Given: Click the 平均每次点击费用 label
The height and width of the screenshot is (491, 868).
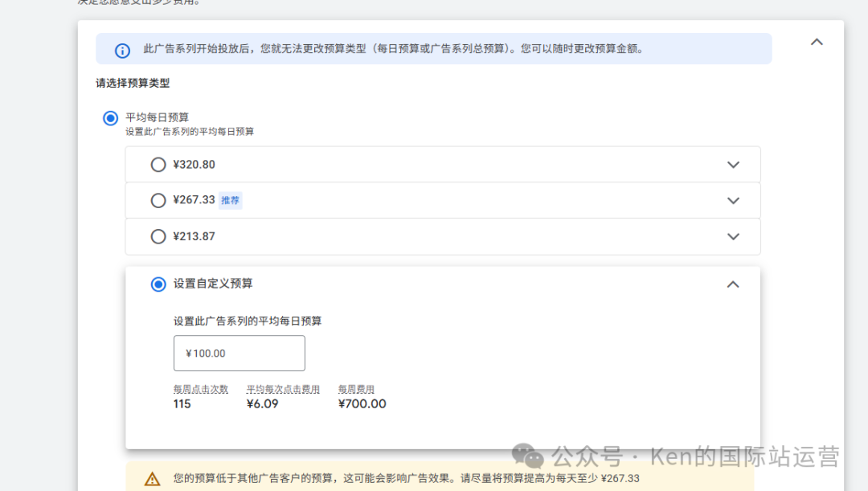Looking at the screenshot, I should click(283, 389).
